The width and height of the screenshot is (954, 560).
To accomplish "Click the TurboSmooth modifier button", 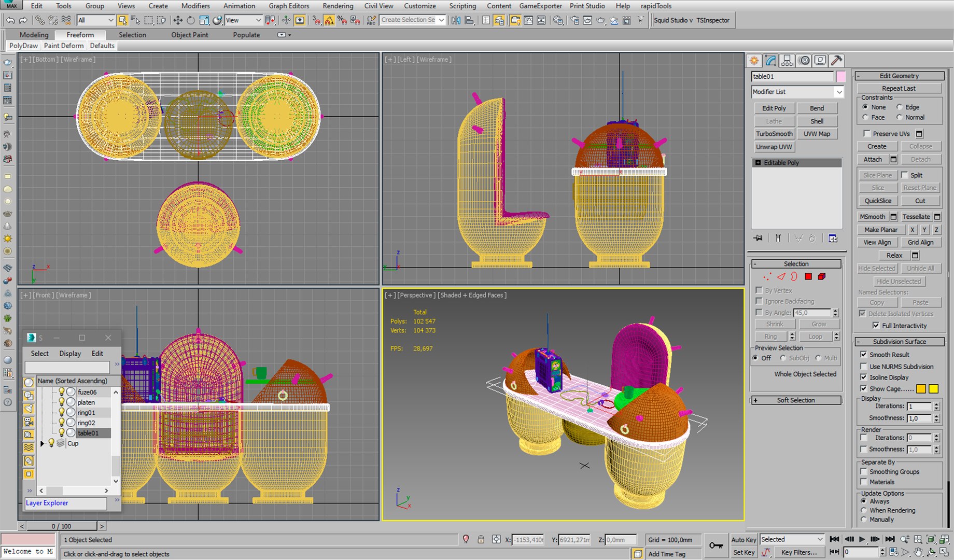I will pos(774,134).
